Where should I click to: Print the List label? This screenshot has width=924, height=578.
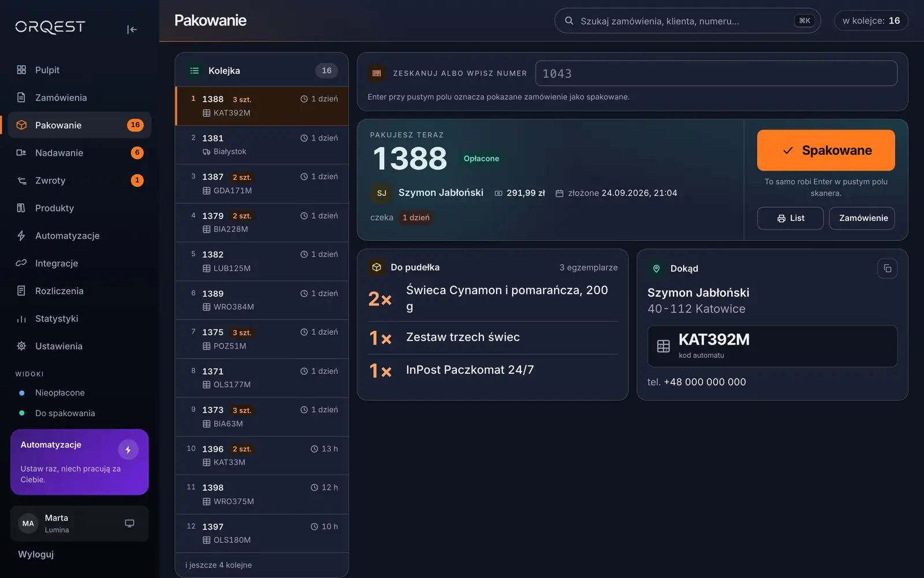pyautogui.click(x=790, y=218)
